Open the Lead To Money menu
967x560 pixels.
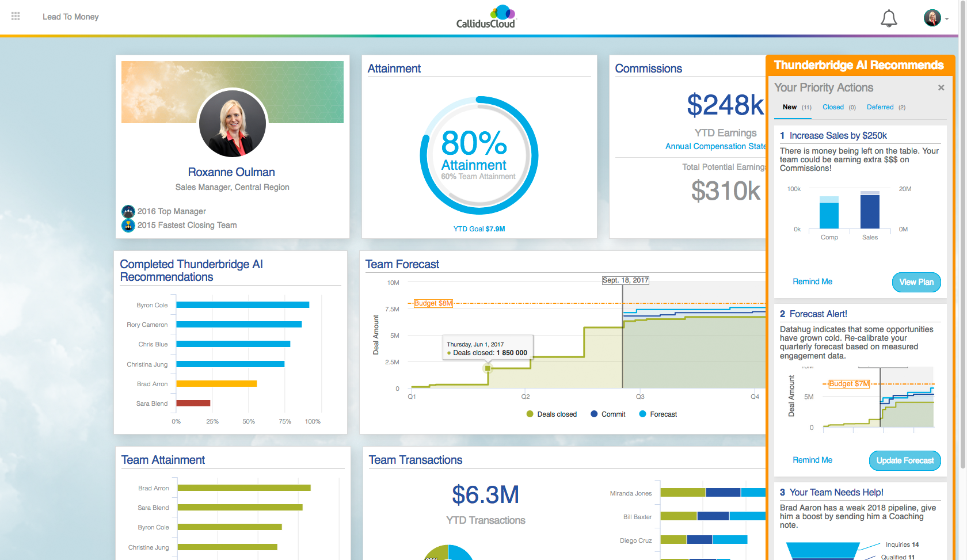(70, 16)
